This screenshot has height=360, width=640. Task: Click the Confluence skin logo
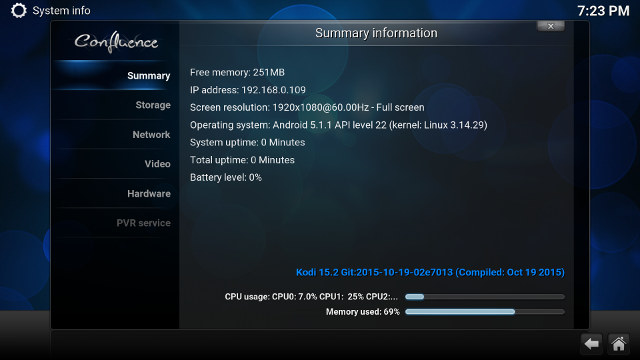116,42
